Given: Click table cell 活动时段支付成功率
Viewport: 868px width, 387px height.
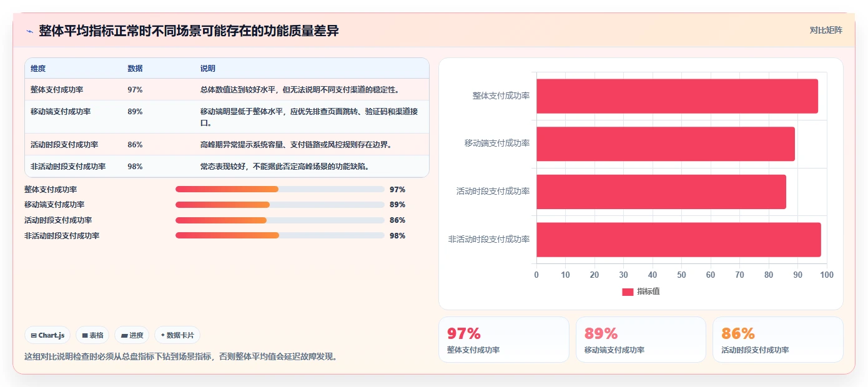Looking at the screenshot, I should [x=64, y=145].
